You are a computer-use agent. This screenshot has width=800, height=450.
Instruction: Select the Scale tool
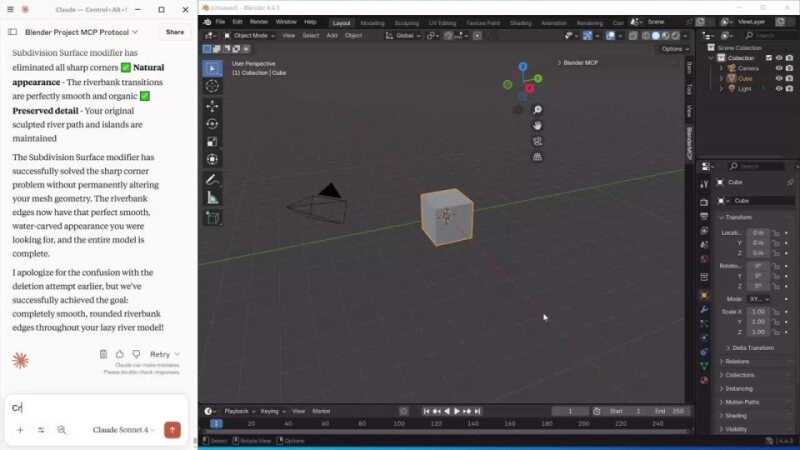pos(213,142)
